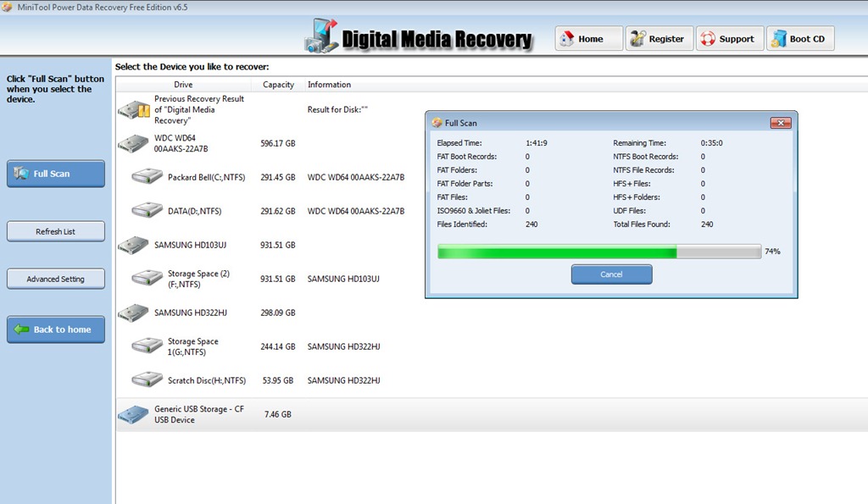This screenshot has width=868, height=504.
Task: Start a Full Scan from the sidebar
Action: [56, 174]
